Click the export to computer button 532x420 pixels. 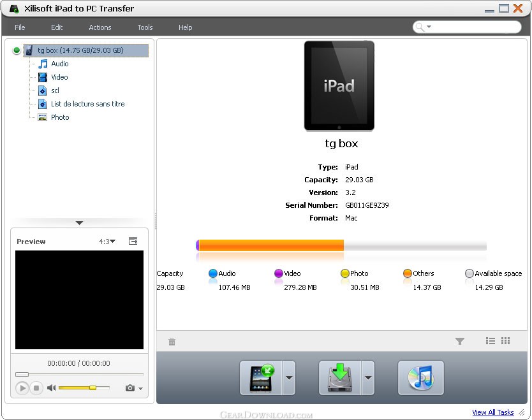340,378
